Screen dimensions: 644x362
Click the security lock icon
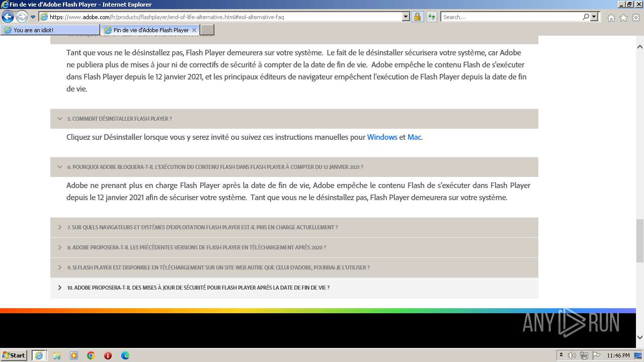coord(417,17)
